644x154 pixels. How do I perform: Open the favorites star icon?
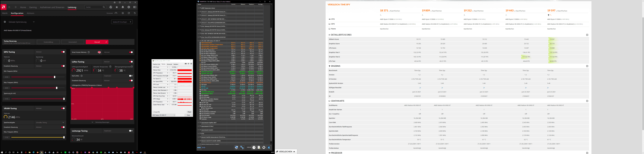[x=117, y=7]
